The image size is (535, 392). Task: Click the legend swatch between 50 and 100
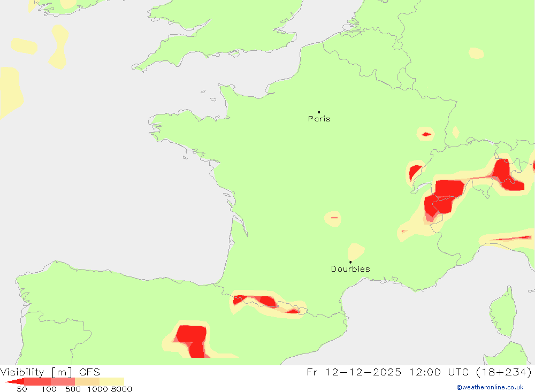pos(37,381)
